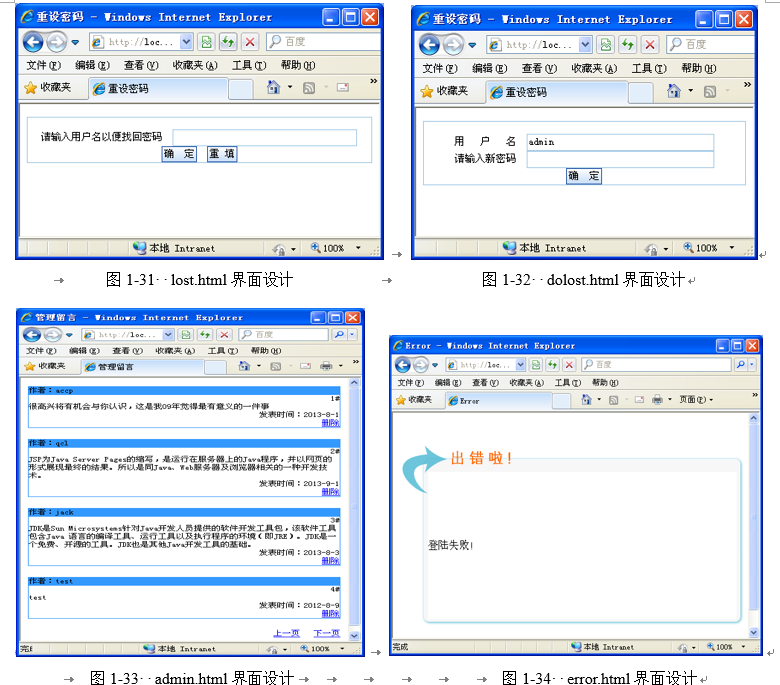The width and height of the screenshot is (780, 685).
Task: Click Refresh icon in 管理留言 admin window
Action: click(x=205, y=334)
